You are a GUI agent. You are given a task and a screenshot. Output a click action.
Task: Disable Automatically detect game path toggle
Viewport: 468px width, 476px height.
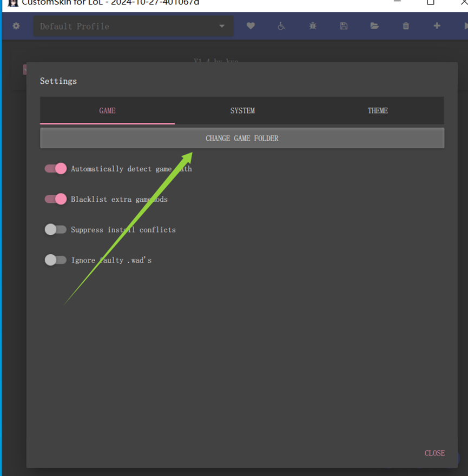pyautogui.click(x=56, y=169)
